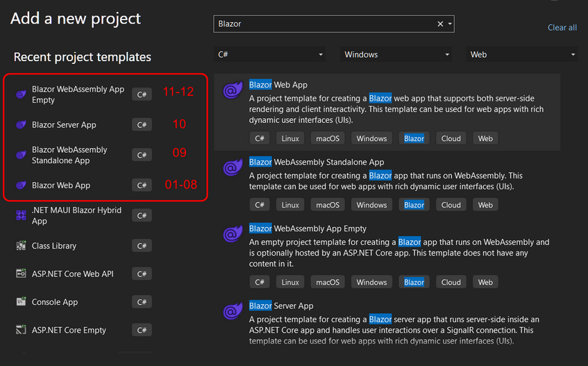
Task: Click Console App template icon
Action: click(x=21, y=301)
